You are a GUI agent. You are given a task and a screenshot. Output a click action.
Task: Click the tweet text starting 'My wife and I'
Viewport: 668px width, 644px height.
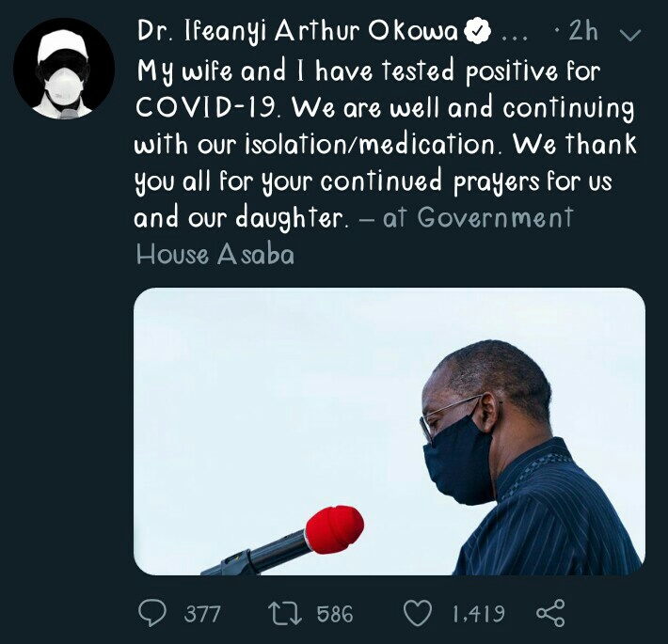point(386,144)
